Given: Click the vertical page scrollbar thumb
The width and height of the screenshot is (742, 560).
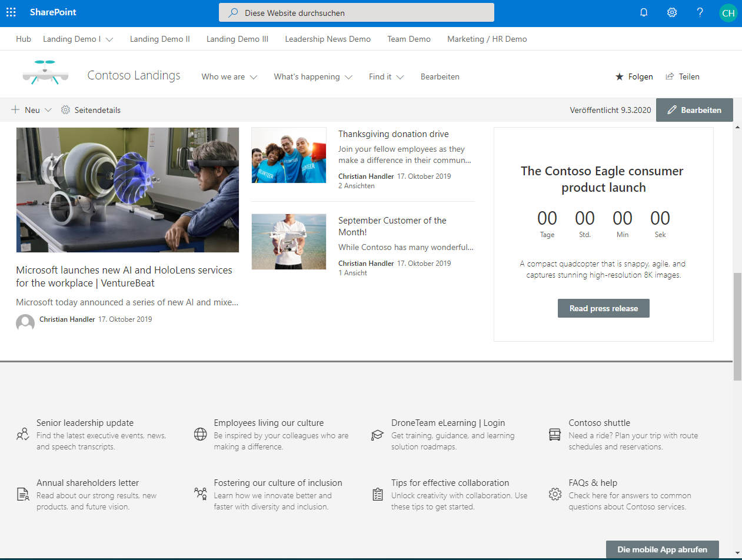Looking at the screenshot, I should [737, 326].
